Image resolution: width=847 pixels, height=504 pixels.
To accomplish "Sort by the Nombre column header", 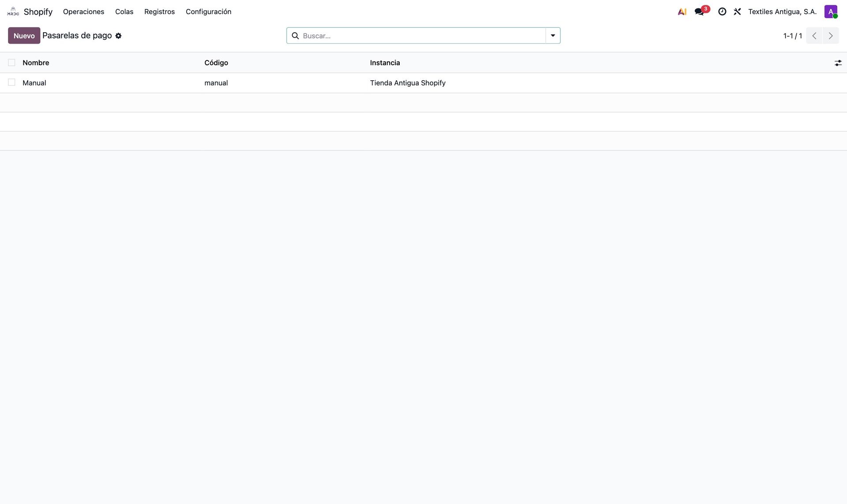I will tap(36, 63).
